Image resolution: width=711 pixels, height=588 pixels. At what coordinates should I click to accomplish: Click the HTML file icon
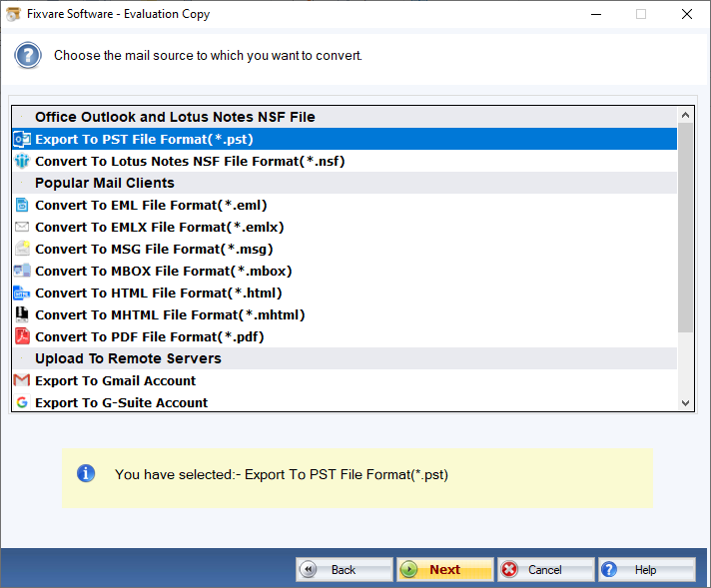click(22, 293)
